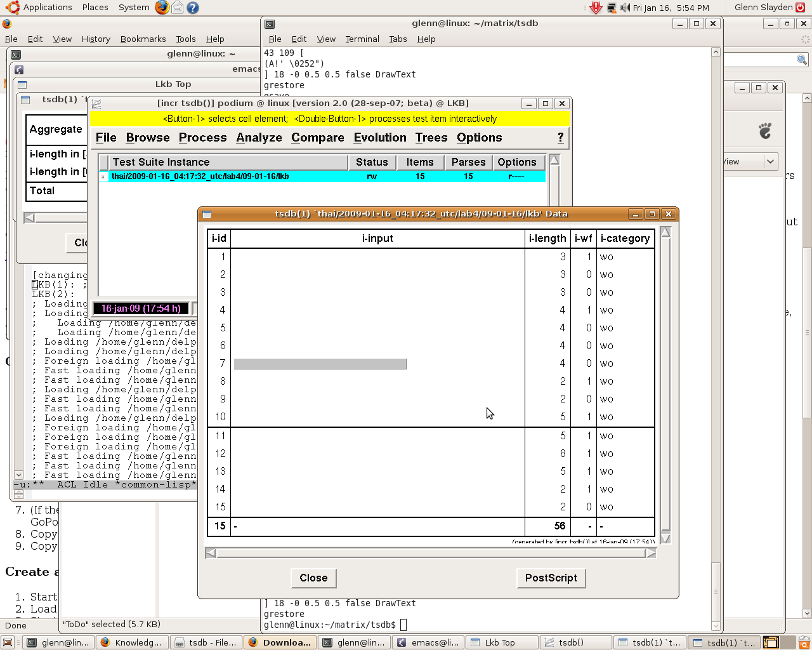Click the trash icon in bottom panel

point(804,642)
